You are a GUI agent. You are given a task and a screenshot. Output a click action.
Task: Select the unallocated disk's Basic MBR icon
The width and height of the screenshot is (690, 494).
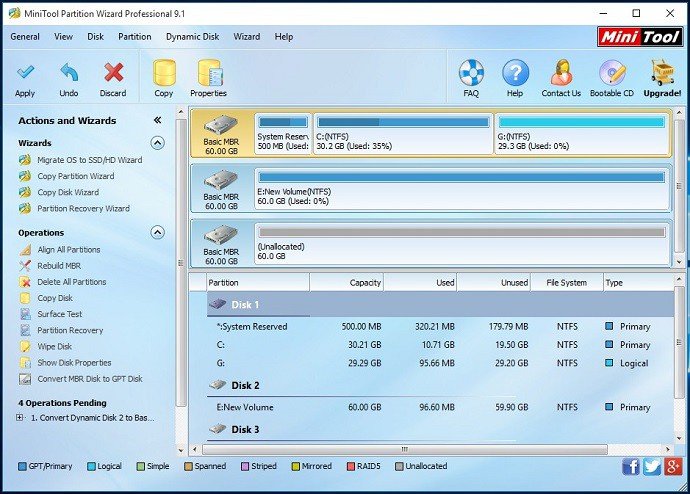tap(221, 235)
